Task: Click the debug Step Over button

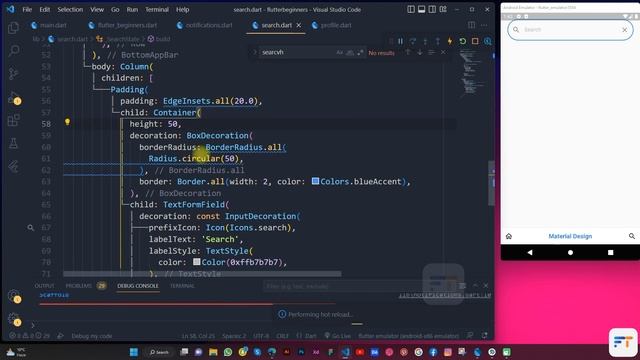Action: 413,41
